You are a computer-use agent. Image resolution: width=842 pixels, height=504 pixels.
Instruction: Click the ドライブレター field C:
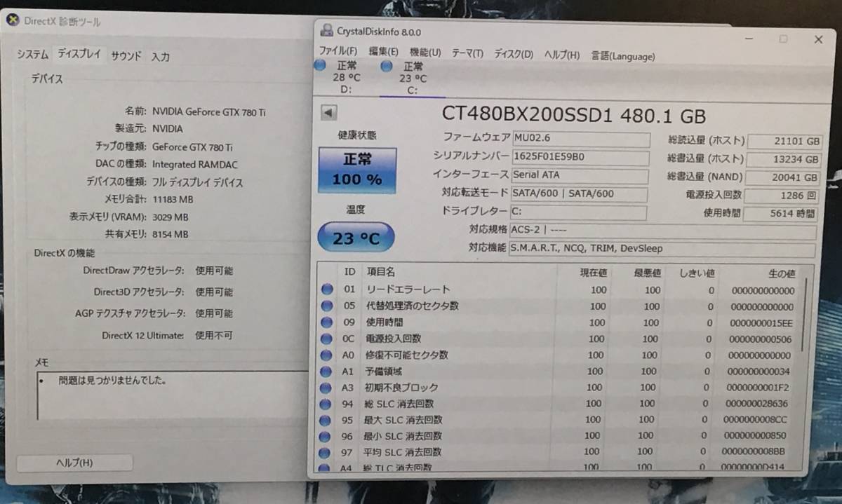point(579,212)
